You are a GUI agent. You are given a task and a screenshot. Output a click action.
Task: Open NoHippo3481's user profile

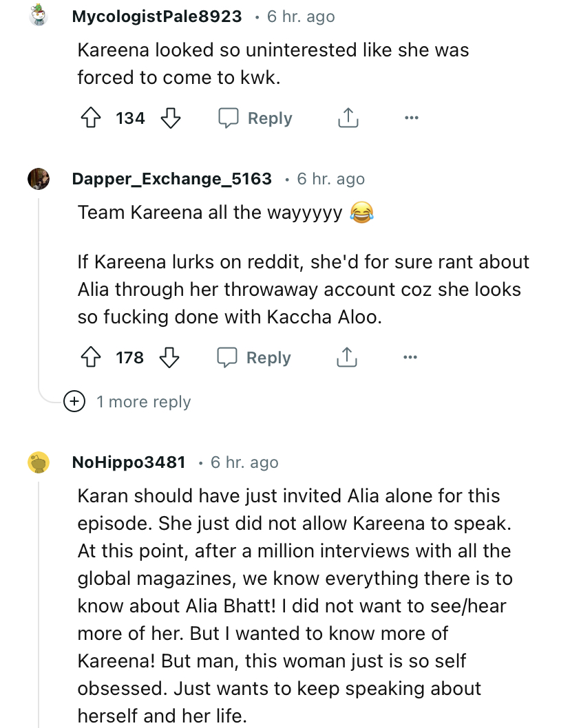(129, 462)
